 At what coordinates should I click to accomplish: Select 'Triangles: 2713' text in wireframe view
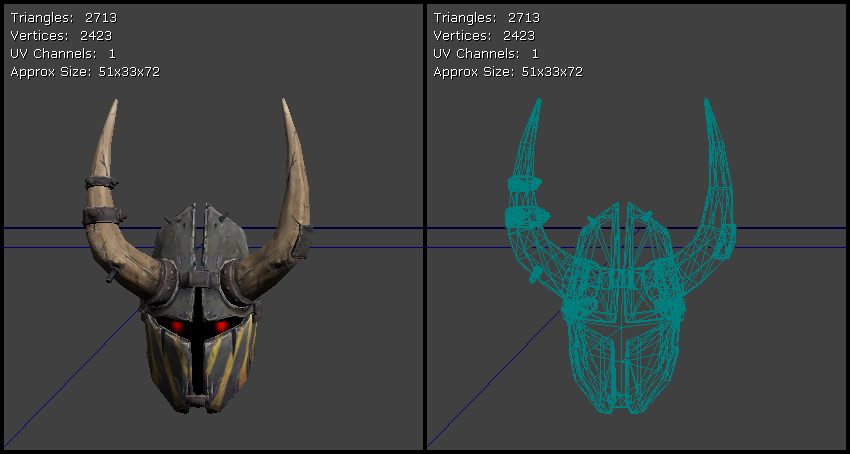[486, 18]
